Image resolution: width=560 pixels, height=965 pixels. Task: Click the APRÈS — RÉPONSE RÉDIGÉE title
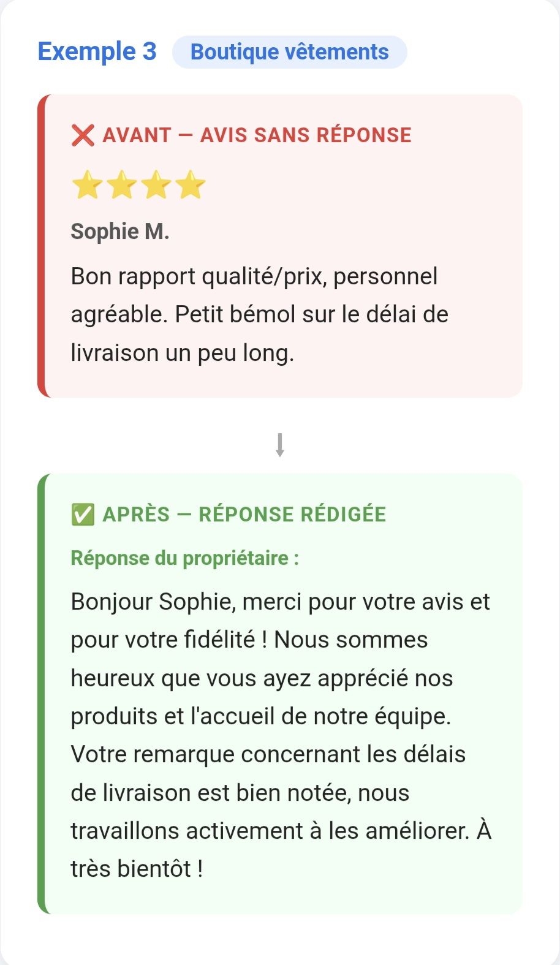coord(244,515)
